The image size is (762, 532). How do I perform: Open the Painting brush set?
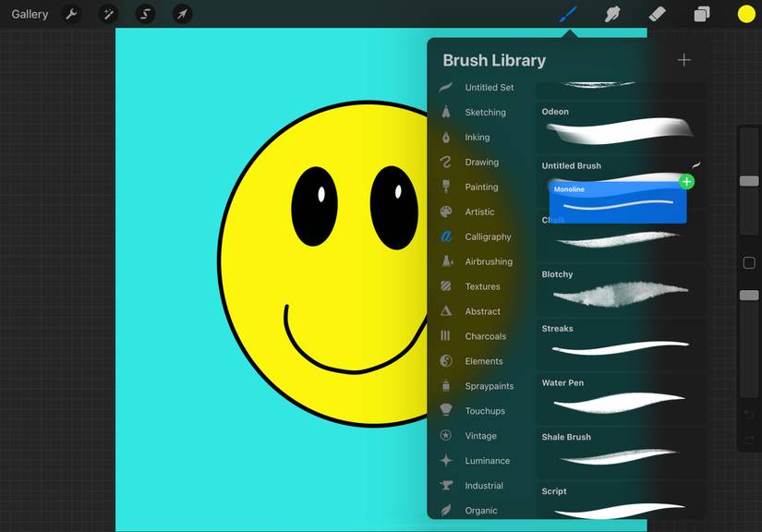coord(477,187)
